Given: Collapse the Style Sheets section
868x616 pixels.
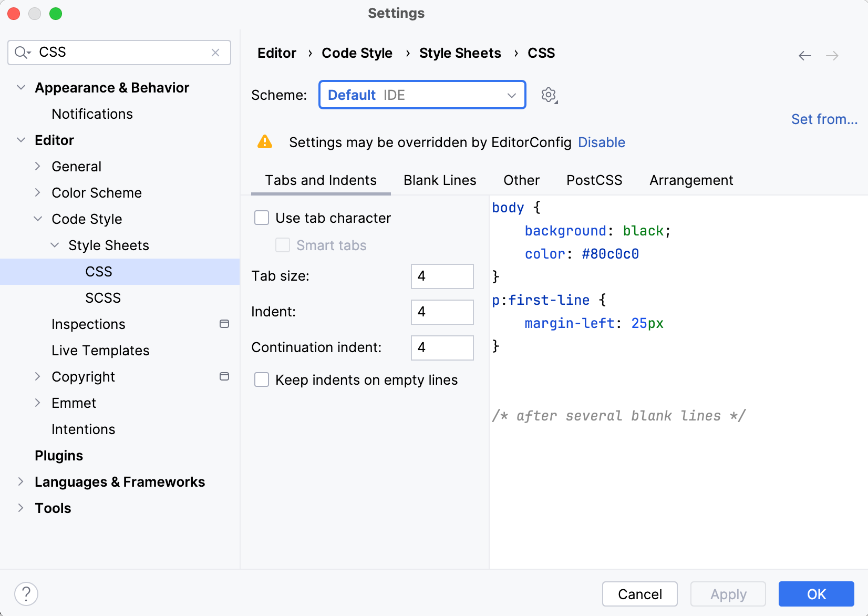Looking at the screenshot, I should [x=55, y=245].
